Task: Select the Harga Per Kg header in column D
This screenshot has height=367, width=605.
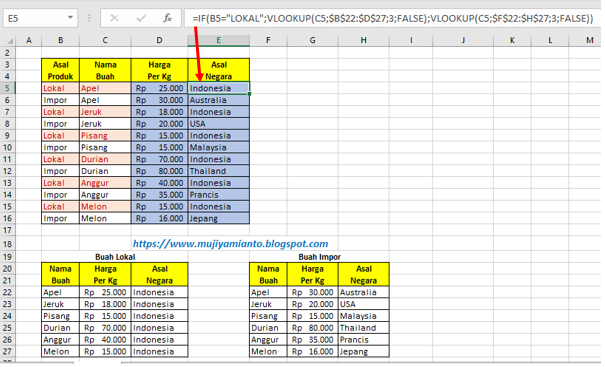Action: [x=159, y=70]
